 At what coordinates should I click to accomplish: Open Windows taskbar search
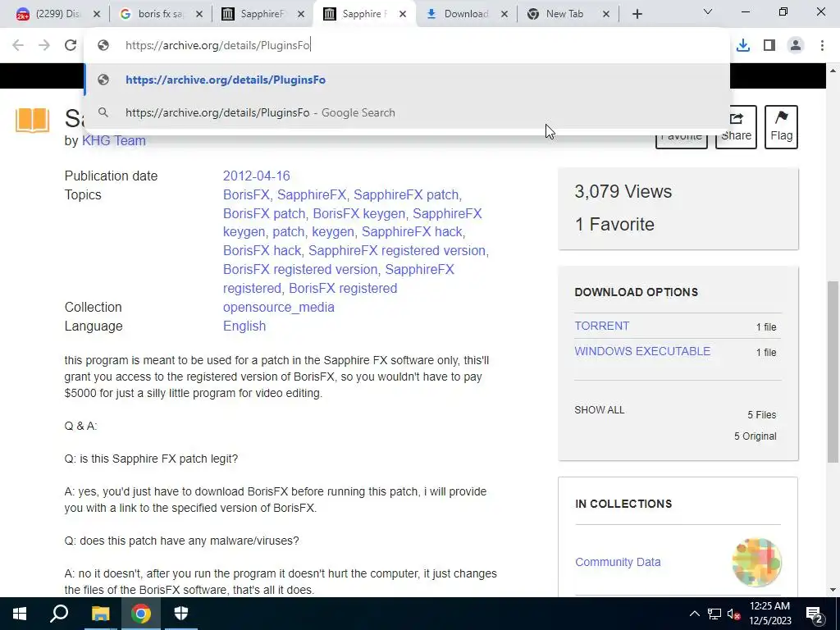click(x=59, y=614)
